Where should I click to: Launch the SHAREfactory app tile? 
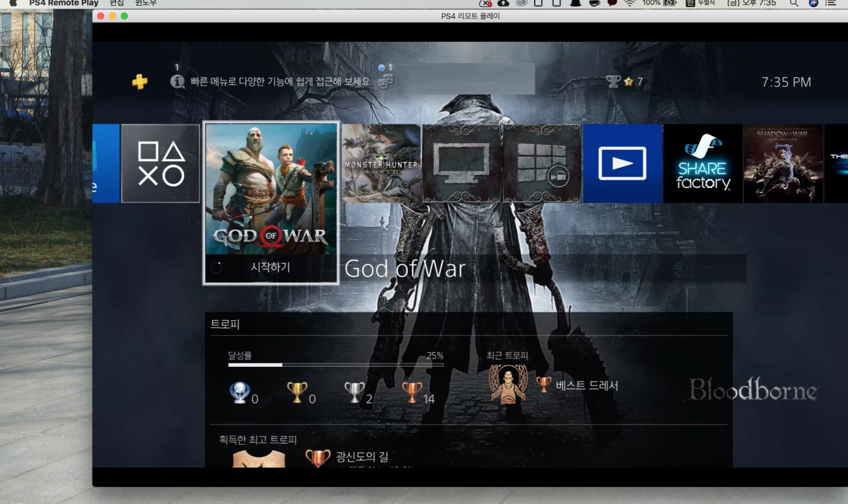[702, 163]
